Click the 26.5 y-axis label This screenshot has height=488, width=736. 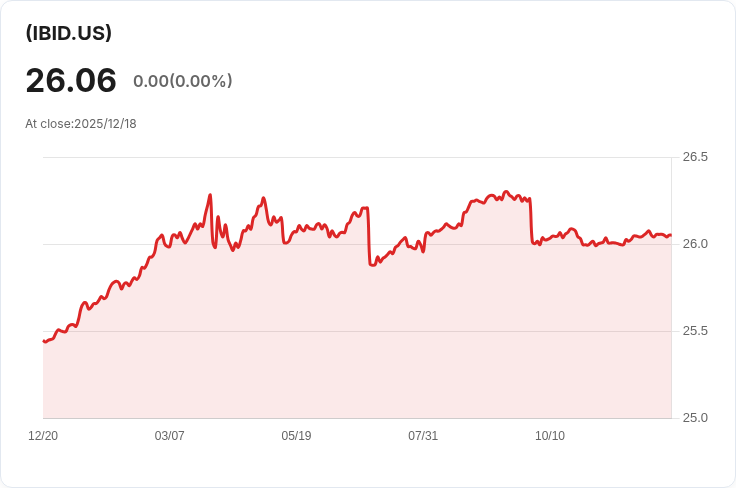[695, 157]
